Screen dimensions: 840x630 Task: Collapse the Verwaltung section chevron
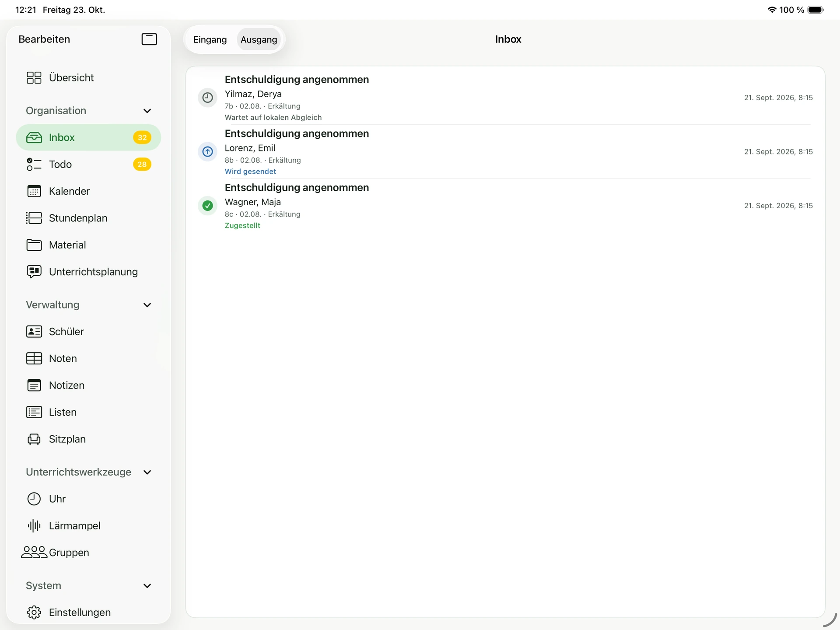click(147, 305)
